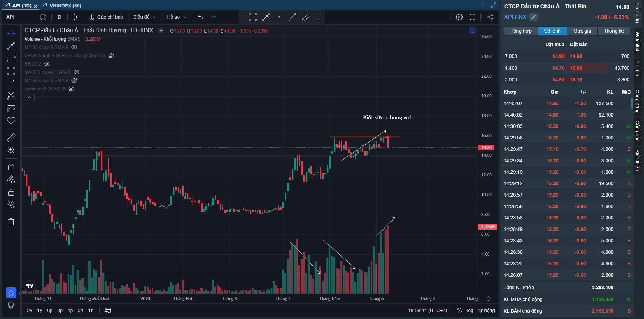Hide all drawings with the eye tool
The width and height of the screenshot is (644, 319).
[x=11, y=205]
